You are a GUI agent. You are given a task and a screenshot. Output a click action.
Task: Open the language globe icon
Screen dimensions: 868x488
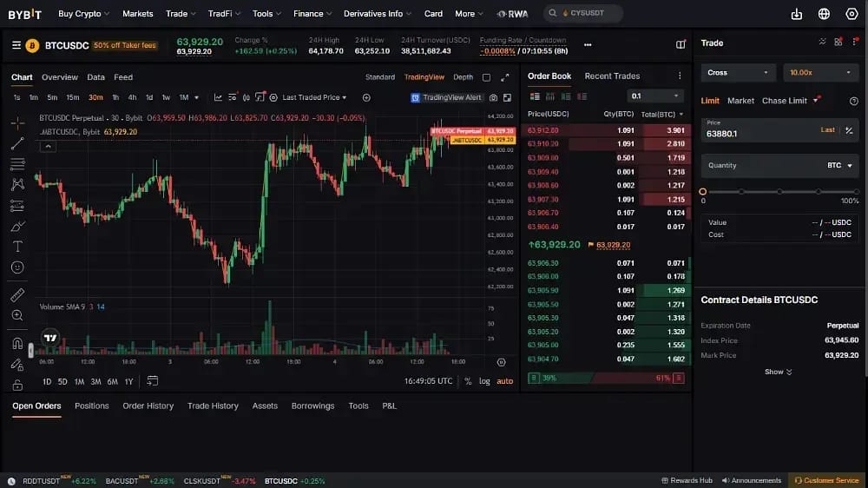824,14
